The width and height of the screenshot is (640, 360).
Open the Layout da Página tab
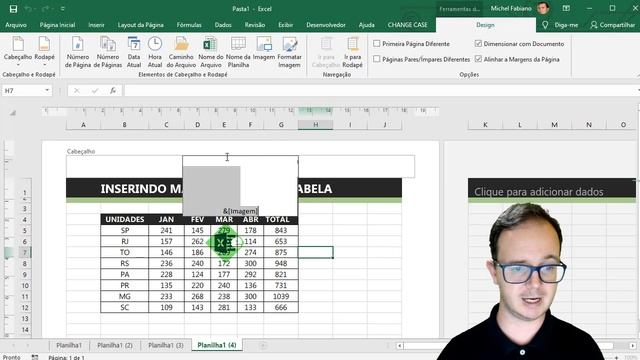coord(140,25)
